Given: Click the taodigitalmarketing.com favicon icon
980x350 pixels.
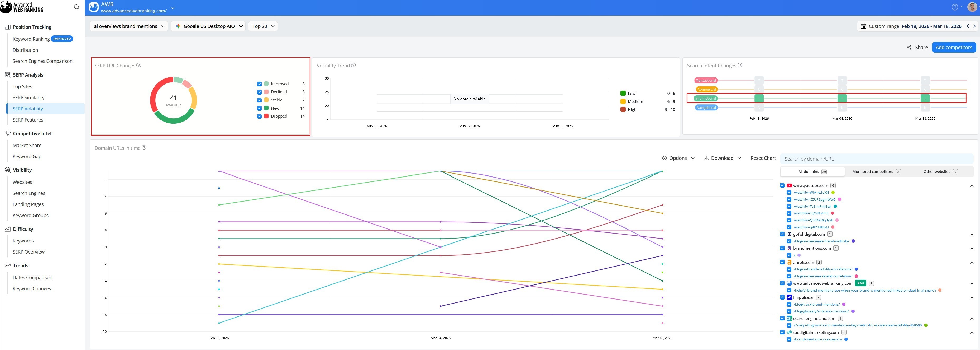Looking at the screenshot, I should pyautogui.click(x=789, y=332).
